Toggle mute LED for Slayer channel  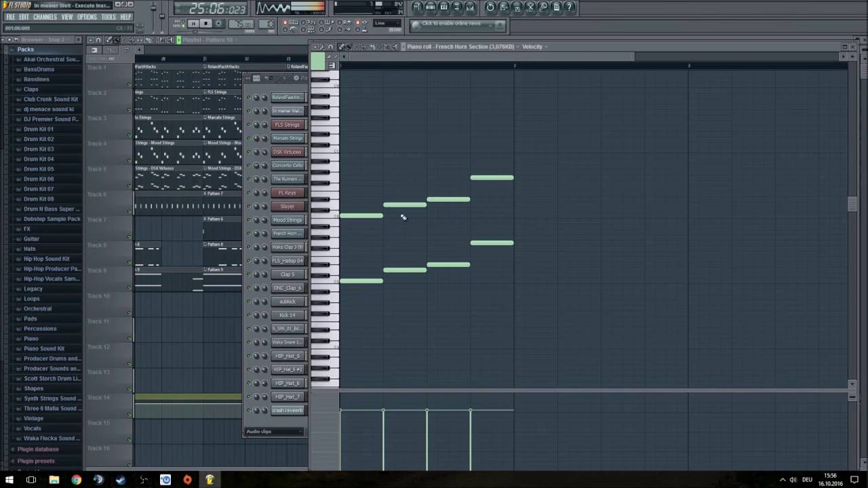coord(248,206)
